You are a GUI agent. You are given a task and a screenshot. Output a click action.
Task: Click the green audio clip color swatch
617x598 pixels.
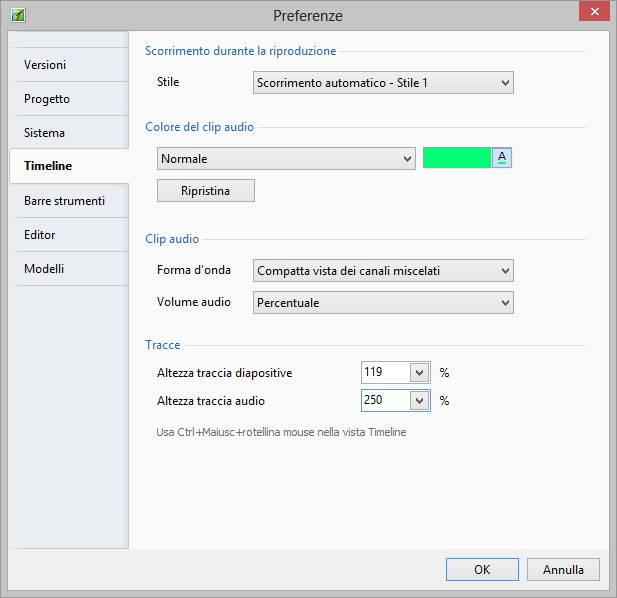(x=456, y=158)
